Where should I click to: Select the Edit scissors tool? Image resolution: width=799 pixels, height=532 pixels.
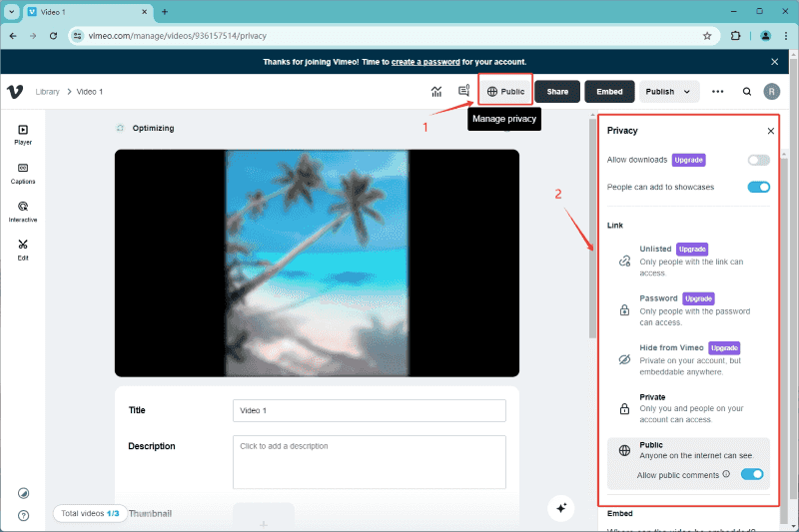pos(23,250)
